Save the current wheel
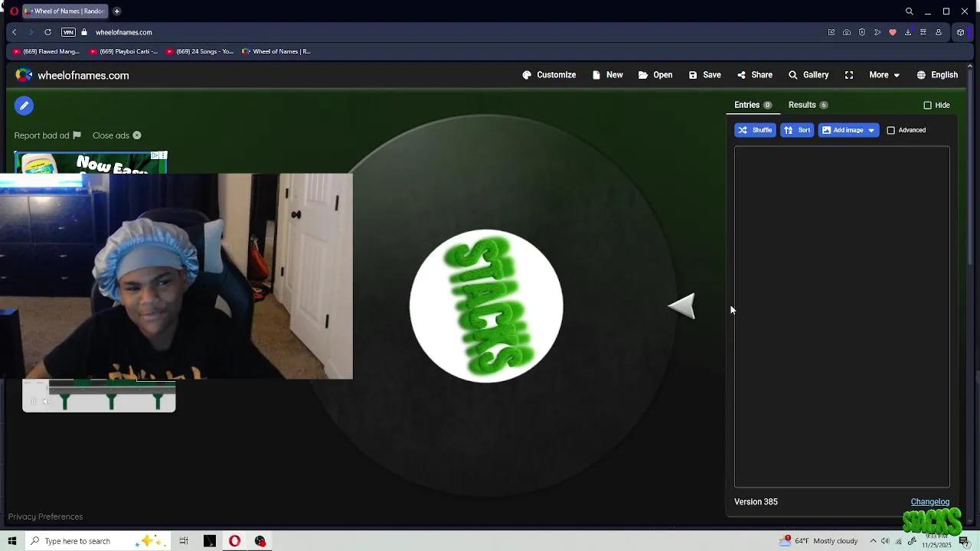 [704, 74]
